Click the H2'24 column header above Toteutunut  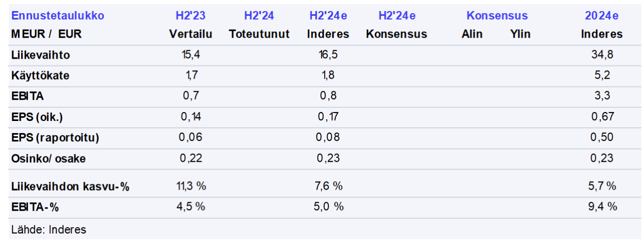259,16
